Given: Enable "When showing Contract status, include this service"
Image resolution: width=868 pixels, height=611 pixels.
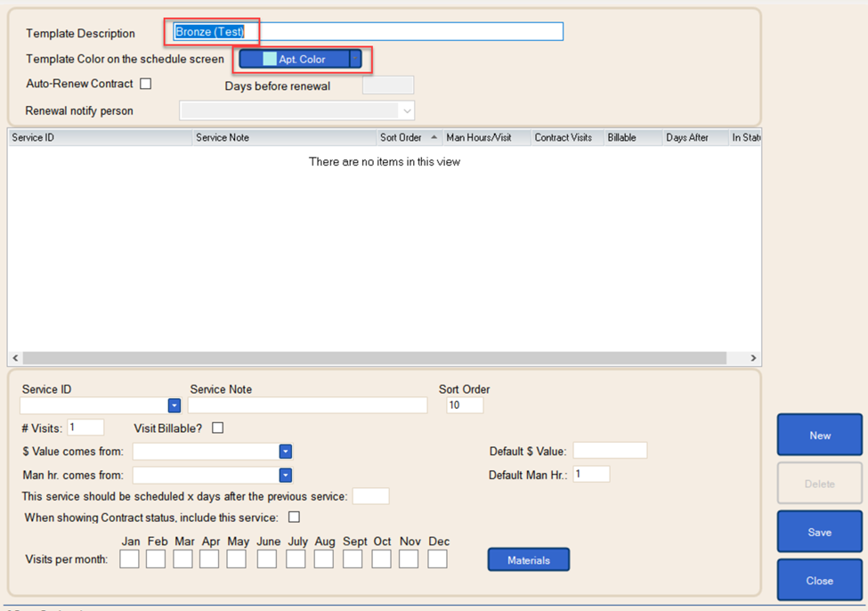Looking at the screenshot, I should 294,517.
